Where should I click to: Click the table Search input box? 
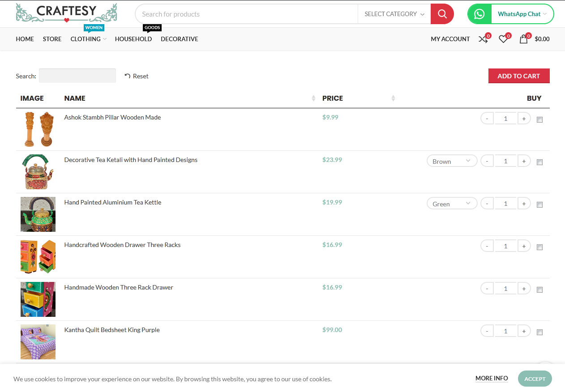point(77,76)
